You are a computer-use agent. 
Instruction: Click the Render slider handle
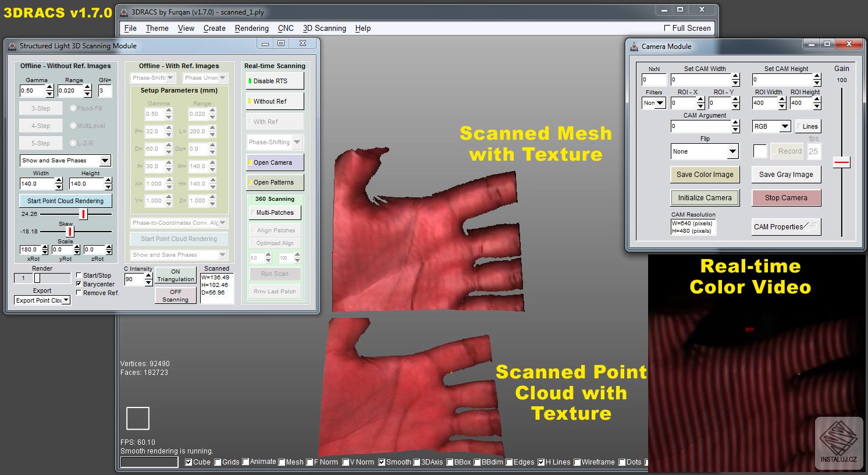point(37,278)
